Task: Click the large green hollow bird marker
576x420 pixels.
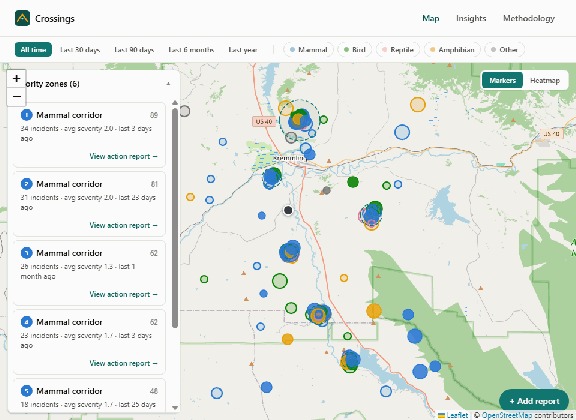Action: (280, 281)
